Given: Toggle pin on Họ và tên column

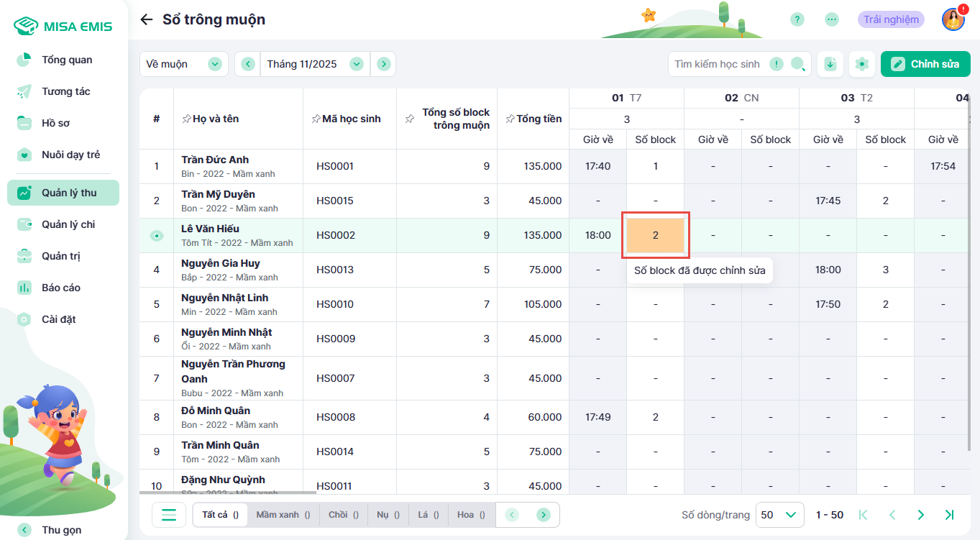Looking at the screenshot, I should [186, 119].
